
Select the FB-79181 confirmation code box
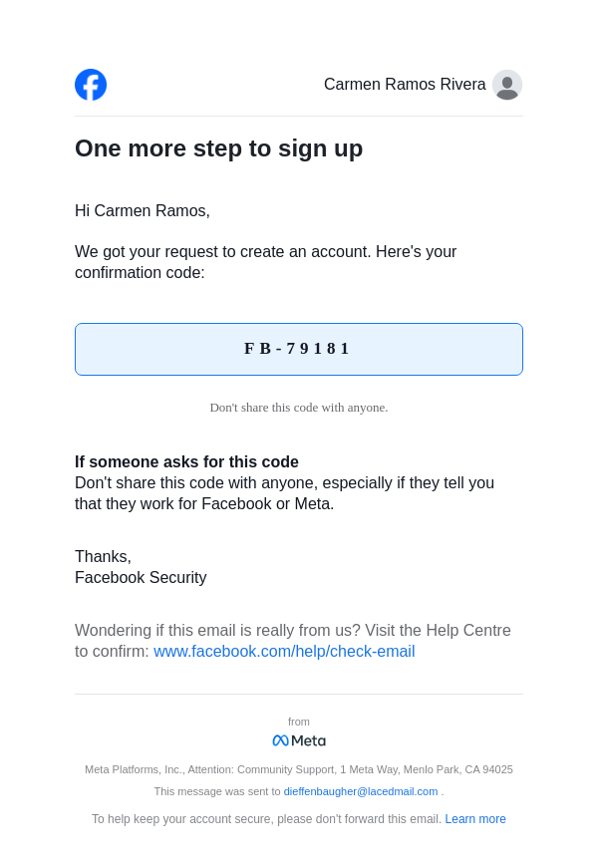click(299, 349)
